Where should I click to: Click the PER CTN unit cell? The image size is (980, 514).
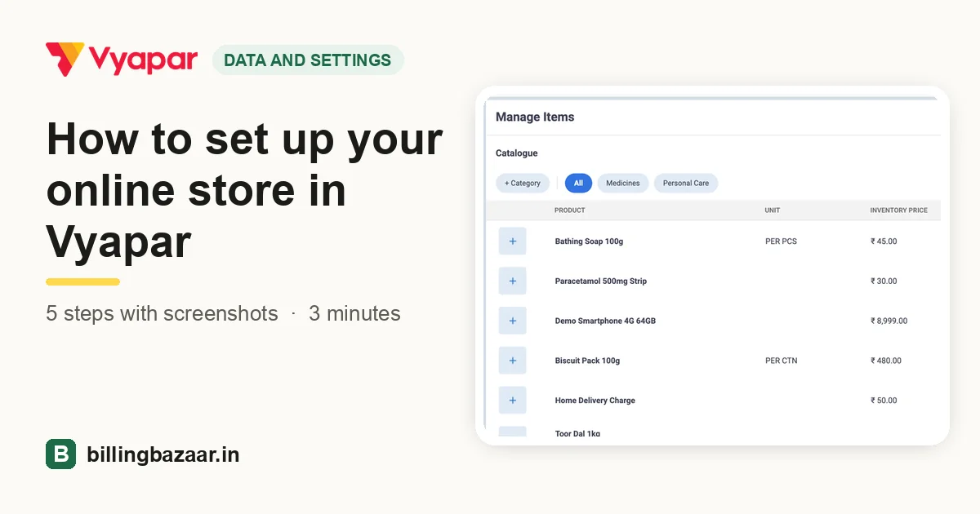[x=782, y=361]
